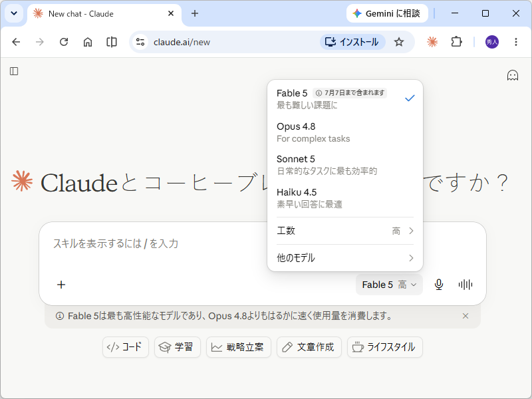Screen dimensions: 532x399
Task: Expand 他のモデル submenu
Action: 345,258
